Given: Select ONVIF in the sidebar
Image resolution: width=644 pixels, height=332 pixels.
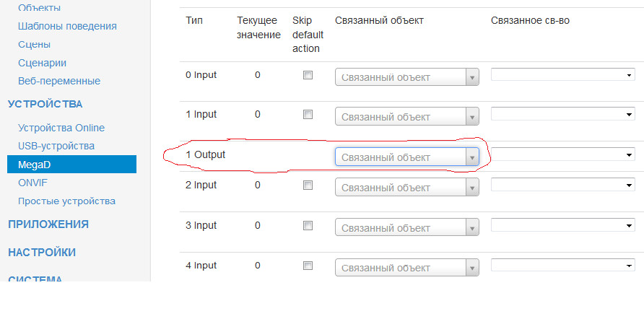Looking at the screenshot, I should (32, 183).
